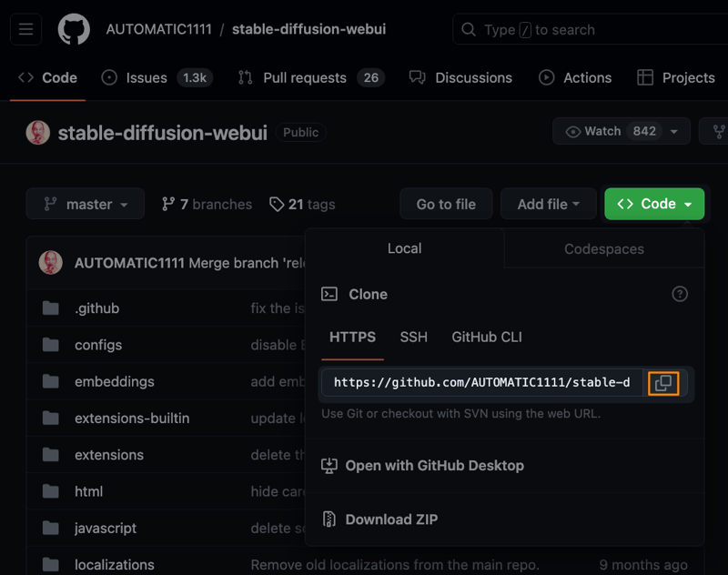Open stable-diffusion-webui link in header breadcrumb

click(308, 29)
